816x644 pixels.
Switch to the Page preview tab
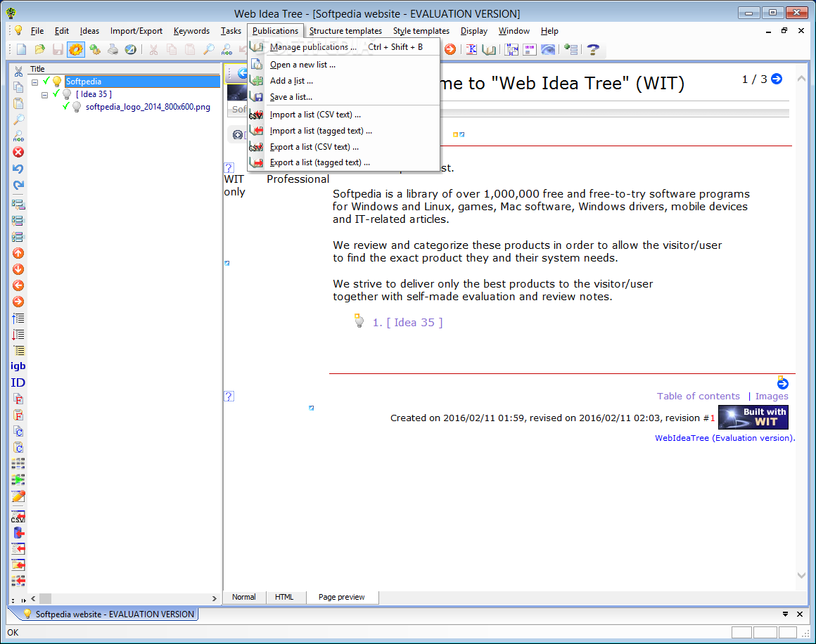point(341,597)
